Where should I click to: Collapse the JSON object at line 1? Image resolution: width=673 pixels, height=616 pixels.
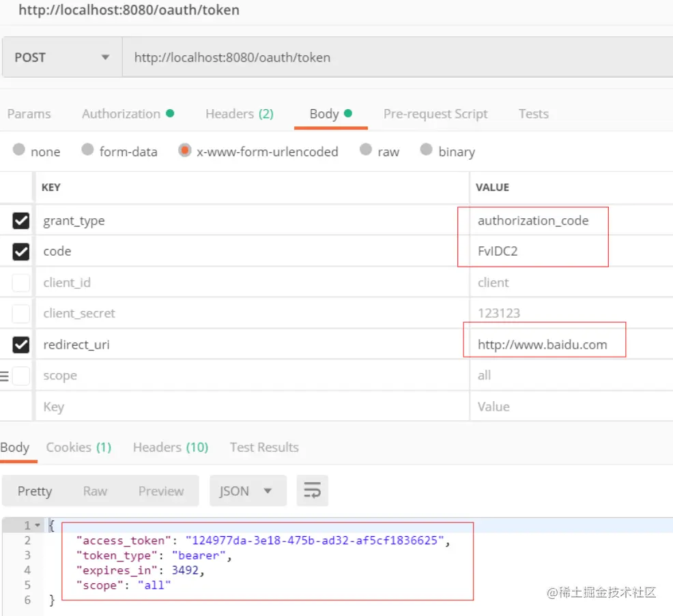(38, 525)
